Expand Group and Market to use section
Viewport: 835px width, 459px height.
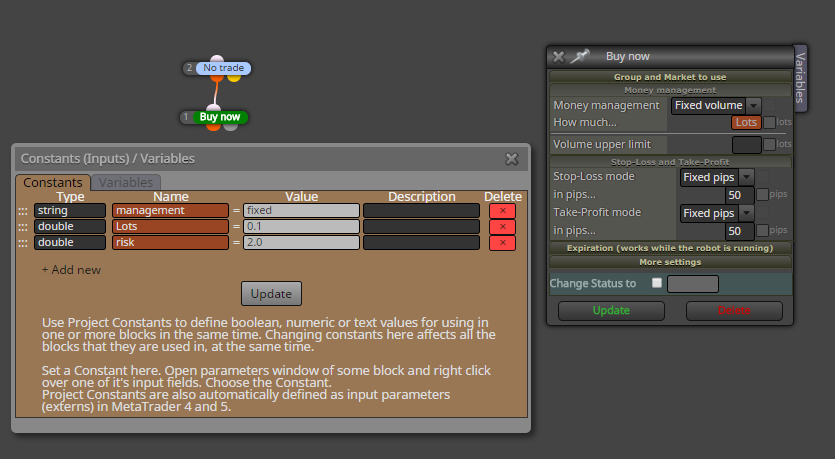[670, 77]
